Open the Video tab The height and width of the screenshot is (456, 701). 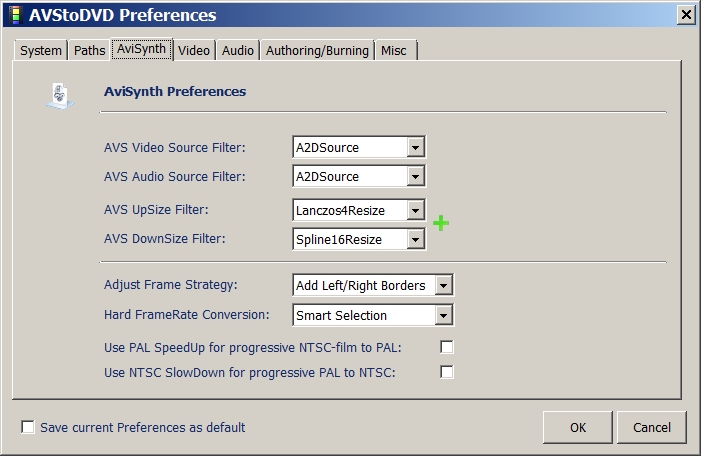point(194,50)
